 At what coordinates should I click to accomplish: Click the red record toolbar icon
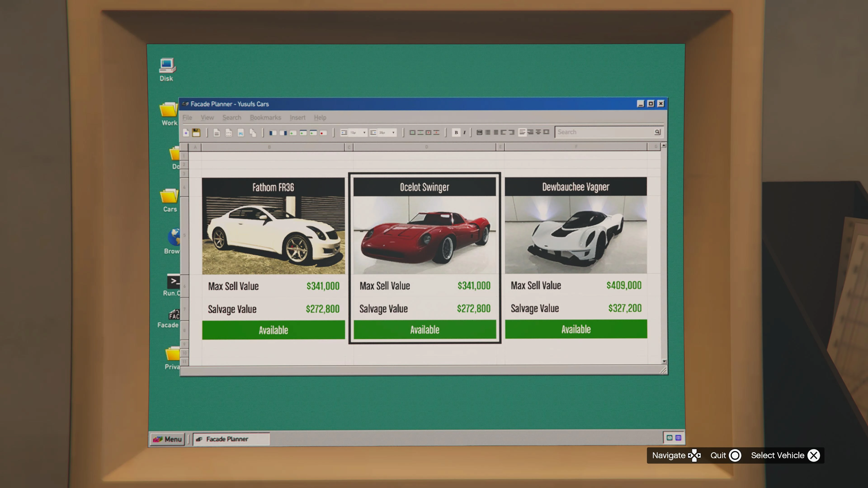click(323, 133)
